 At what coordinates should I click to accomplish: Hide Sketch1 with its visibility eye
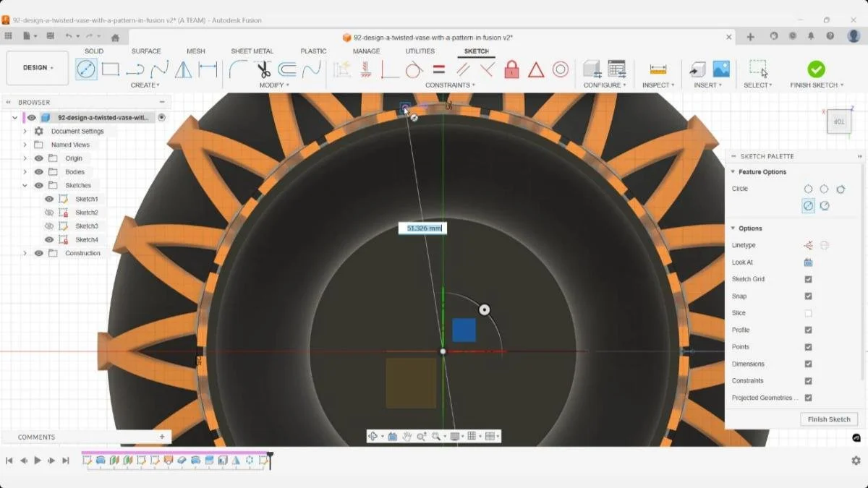(x=49, y=199)
